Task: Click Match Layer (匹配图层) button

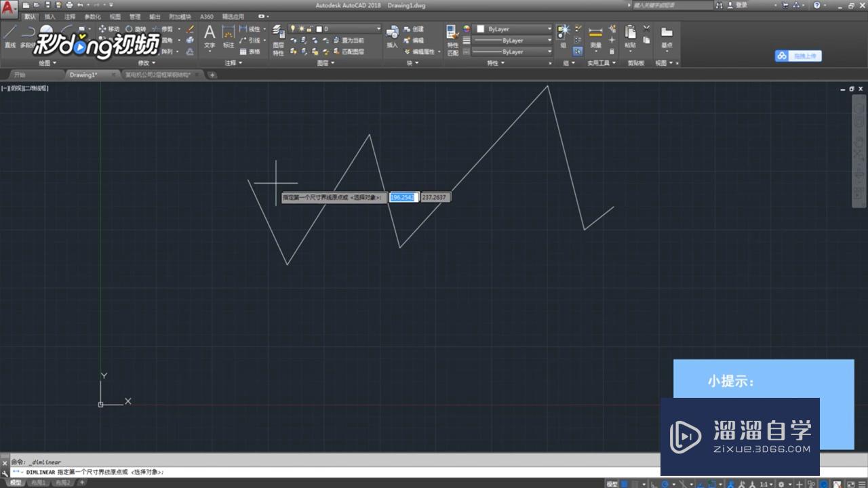Action: [348, 52]
